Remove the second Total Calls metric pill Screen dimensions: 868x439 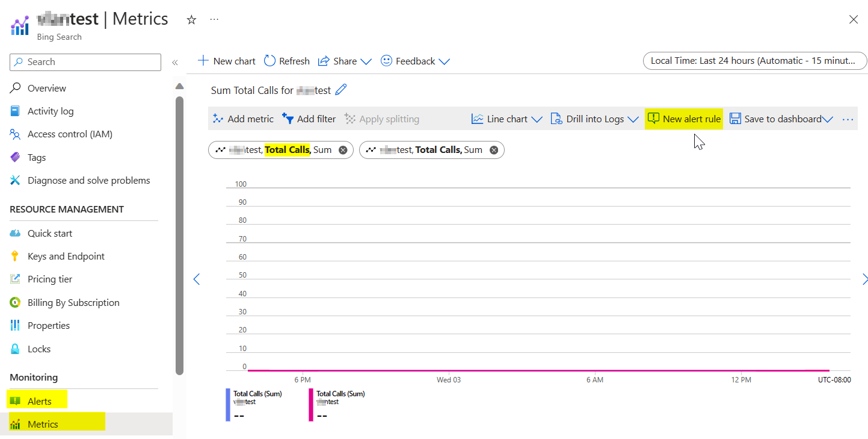494,150
